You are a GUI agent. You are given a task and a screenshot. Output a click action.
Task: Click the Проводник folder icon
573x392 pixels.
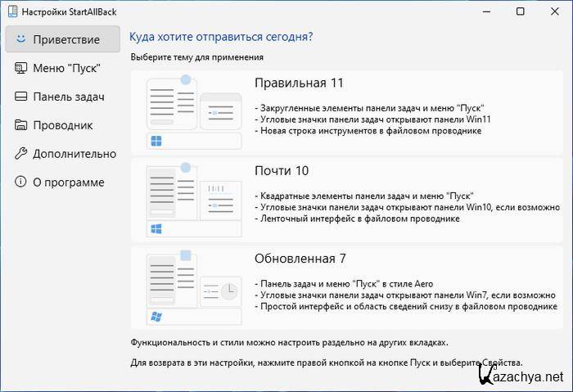click(20, 125)
